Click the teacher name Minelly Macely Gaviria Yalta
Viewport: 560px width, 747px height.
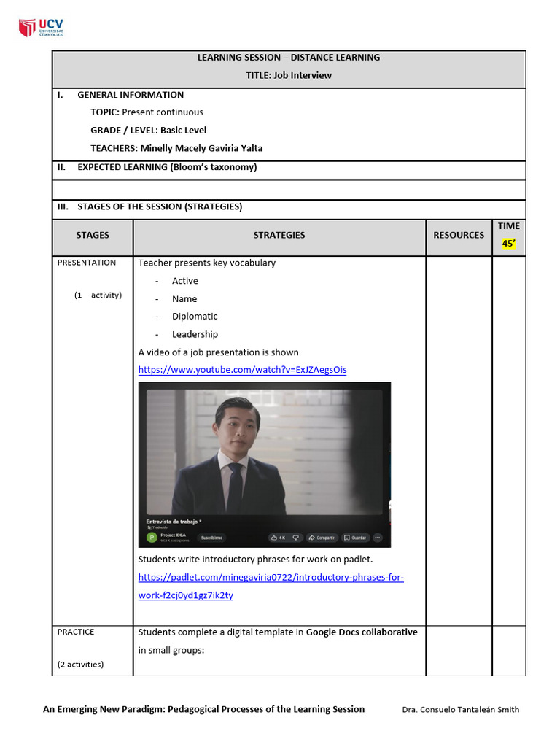(x=201, y=148)
